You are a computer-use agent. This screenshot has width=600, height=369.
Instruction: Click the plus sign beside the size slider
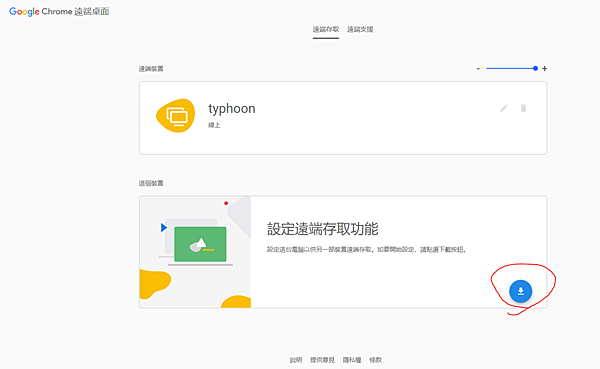point(545,69)
